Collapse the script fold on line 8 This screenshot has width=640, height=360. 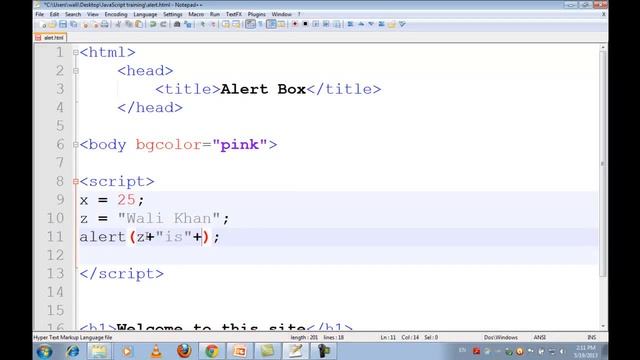[x=76, y=181]
